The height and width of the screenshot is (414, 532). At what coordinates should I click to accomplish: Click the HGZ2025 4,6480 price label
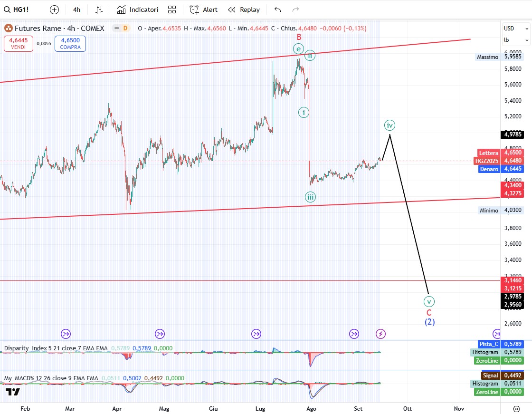click(498, 161)
